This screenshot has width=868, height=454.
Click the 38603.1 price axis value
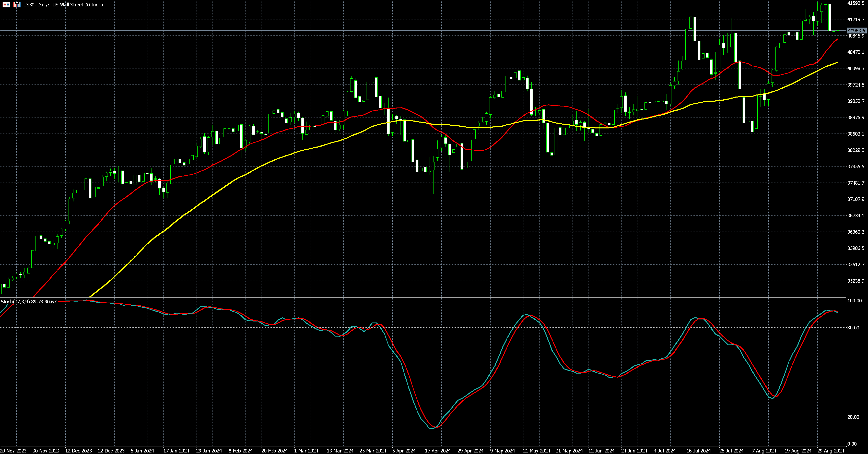(856, 134)
